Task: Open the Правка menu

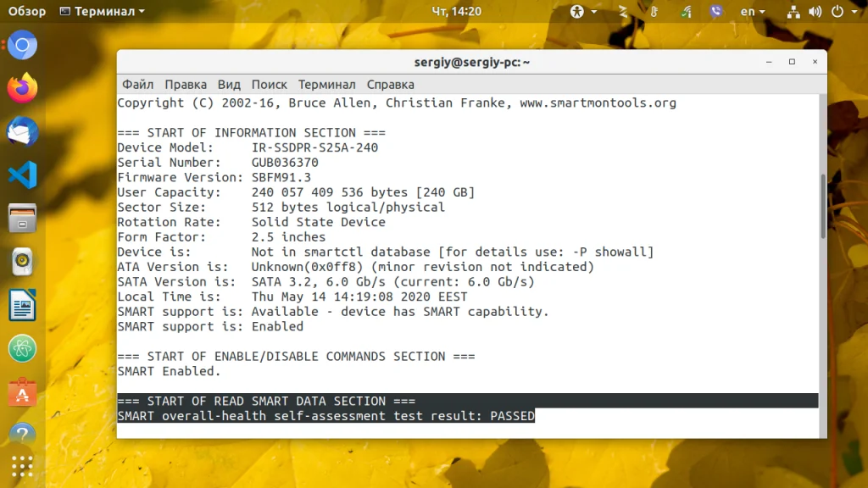Action: point(186,85)
